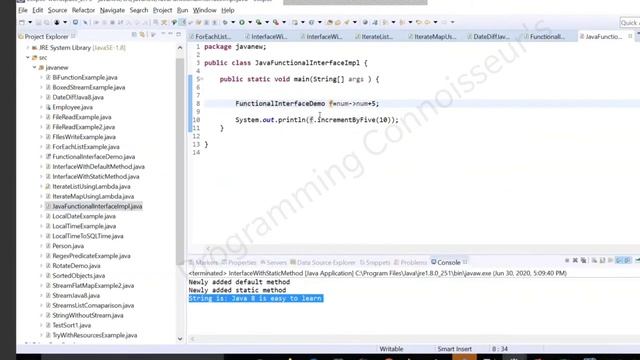Click the console Terminate icon
Viewport: 640px width, 360px height.
click(x=567, y=260)
